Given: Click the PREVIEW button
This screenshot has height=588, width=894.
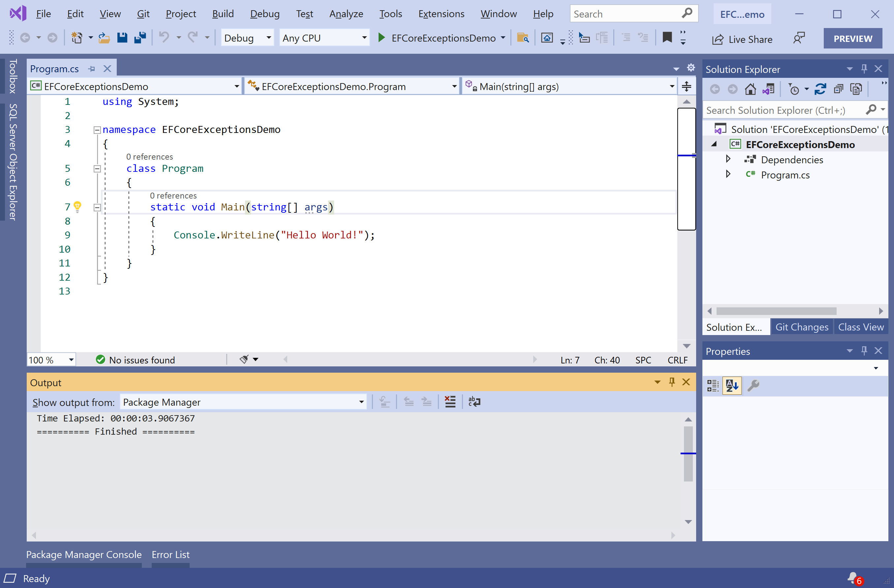Looking at the screenshot, I should point(852,38).
